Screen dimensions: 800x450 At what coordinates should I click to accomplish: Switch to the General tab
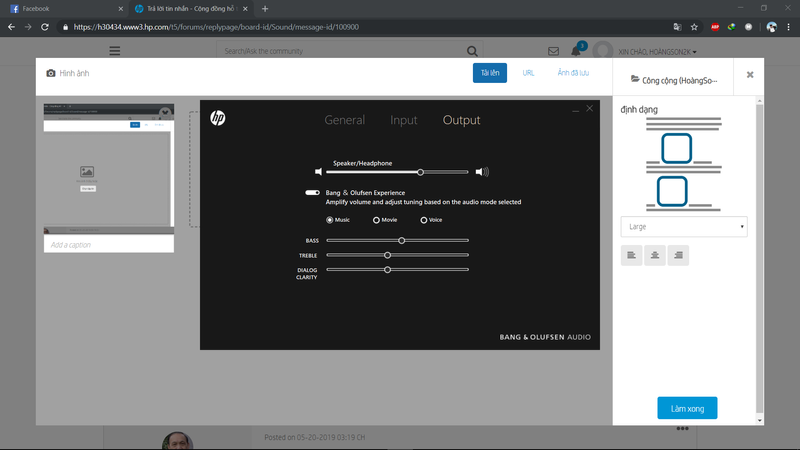345,120
